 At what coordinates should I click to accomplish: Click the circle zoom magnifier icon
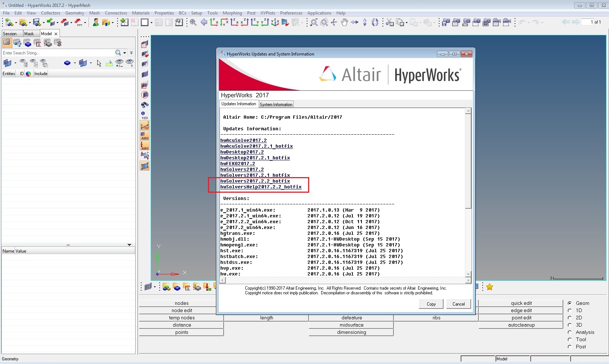324,23
